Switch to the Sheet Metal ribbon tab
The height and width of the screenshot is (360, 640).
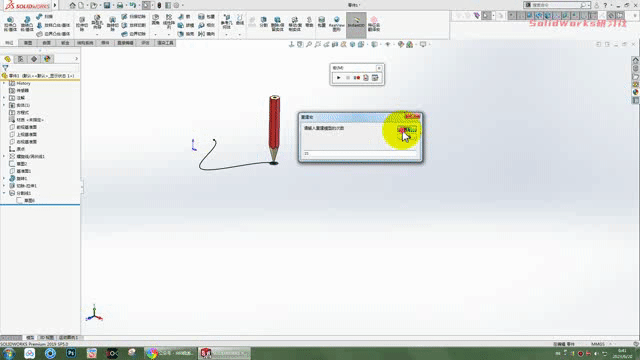(x=65, y=43)
